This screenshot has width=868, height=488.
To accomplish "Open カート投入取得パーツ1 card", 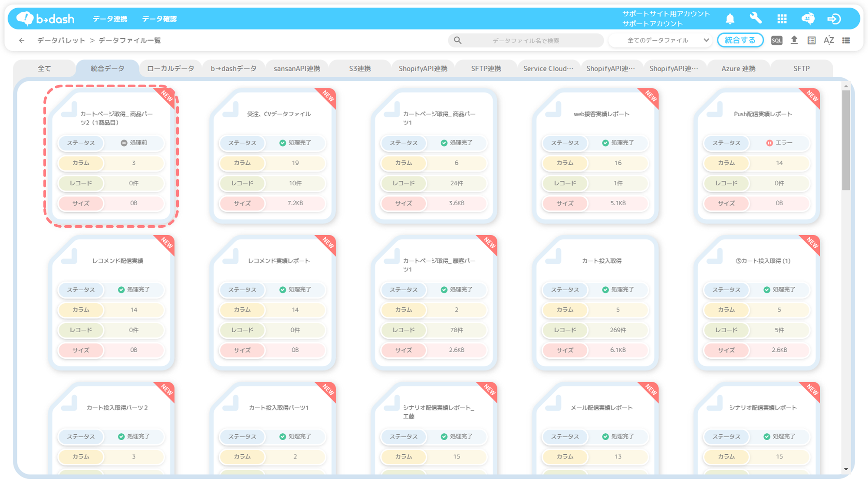I will click(273, 429).
